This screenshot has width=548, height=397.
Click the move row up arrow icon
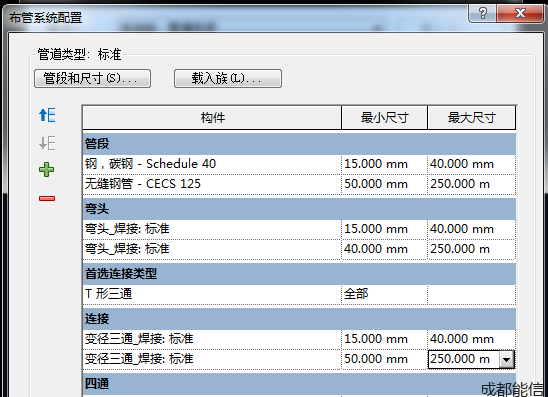tap(47, 115)
